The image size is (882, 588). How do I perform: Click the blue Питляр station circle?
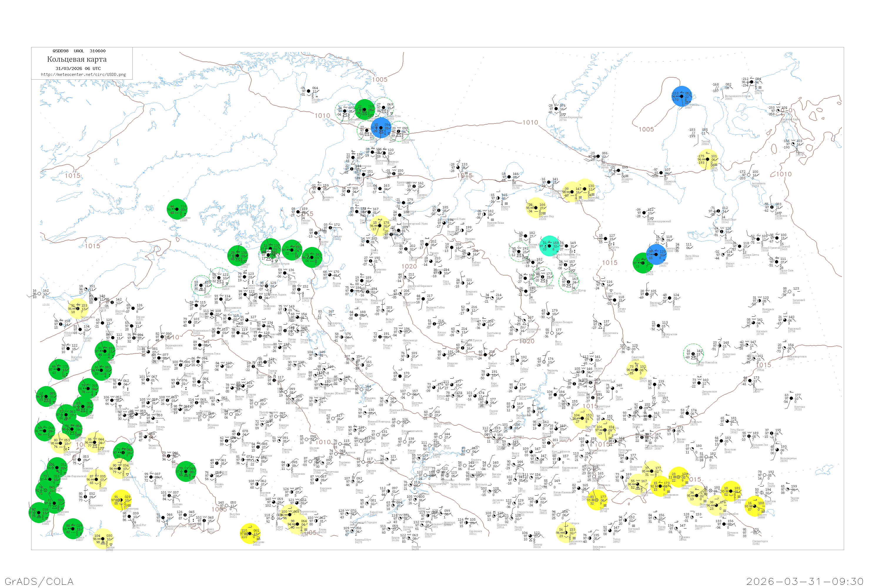656,254
